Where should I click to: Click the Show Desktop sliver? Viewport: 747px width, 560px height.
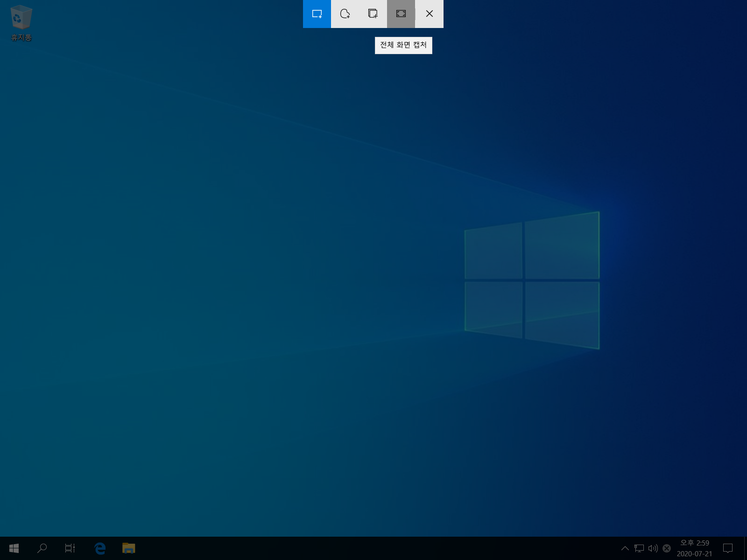pos(745,548)
